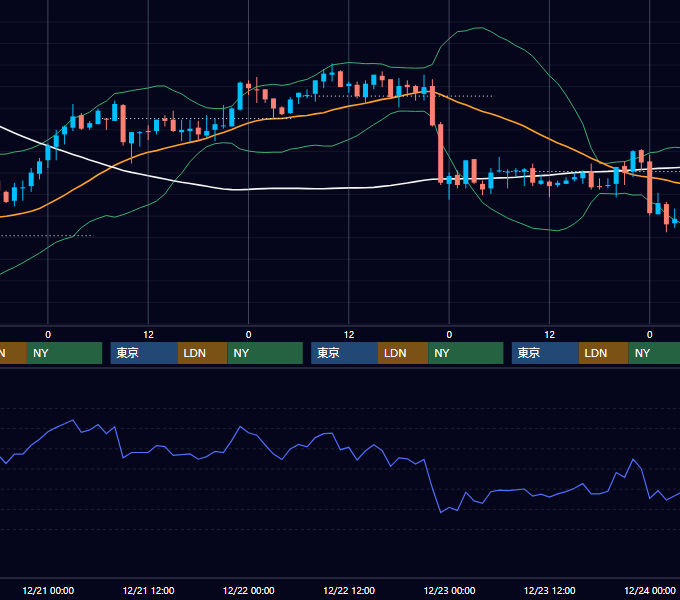Image resolution: width=680 pixels, height=600 pixels.
Task: Select the NY session block spanning 12/23 00:00
Action: click(466, 353)
